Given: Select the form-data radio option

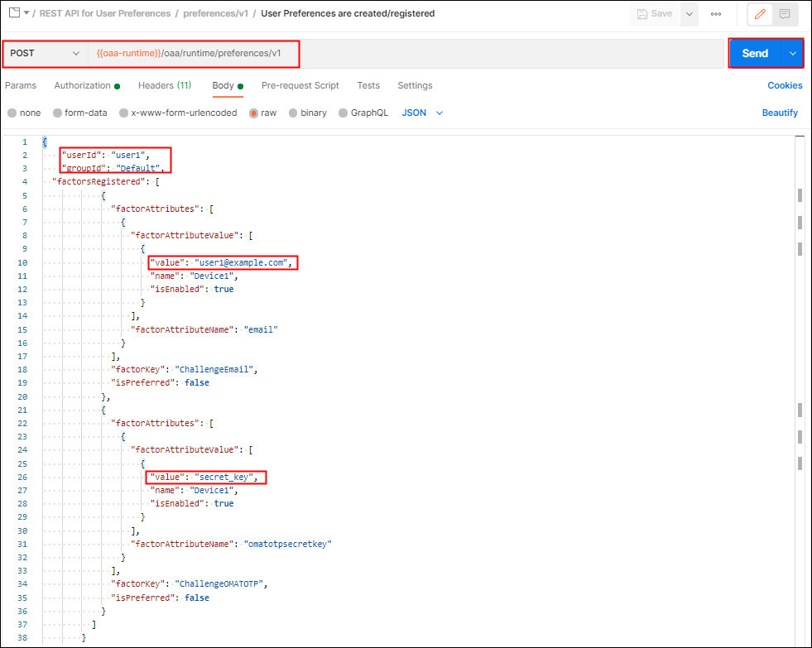Looking at the screenshot, I should 57,113.
